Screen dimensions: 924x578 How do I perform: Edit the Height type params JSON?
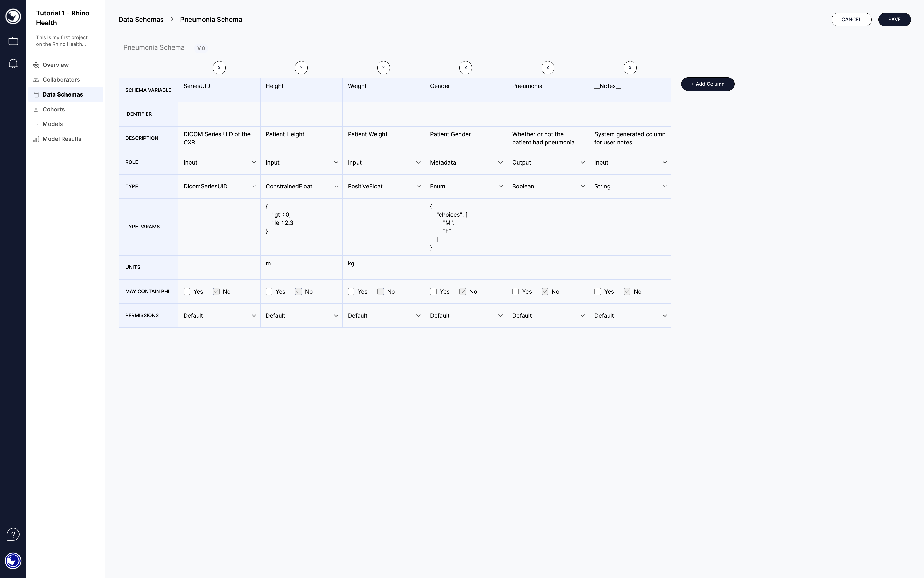tap(301, 227)
